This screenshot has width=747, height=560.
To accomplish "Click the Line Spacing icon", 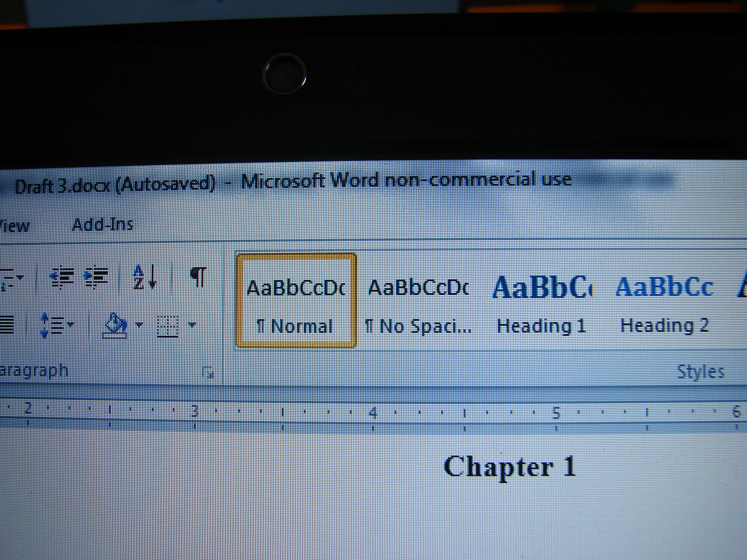I will tap(51, 325).
